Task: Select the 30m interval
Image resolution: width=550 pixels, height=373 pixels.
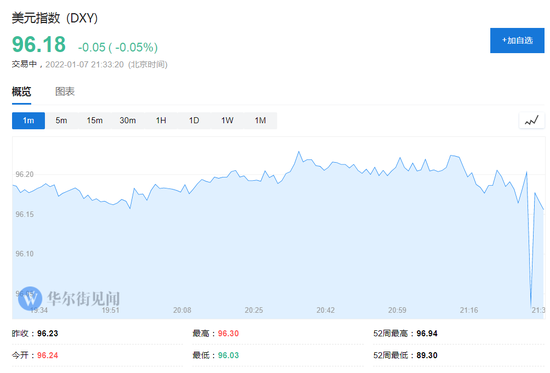Action: tap(128, 121)
